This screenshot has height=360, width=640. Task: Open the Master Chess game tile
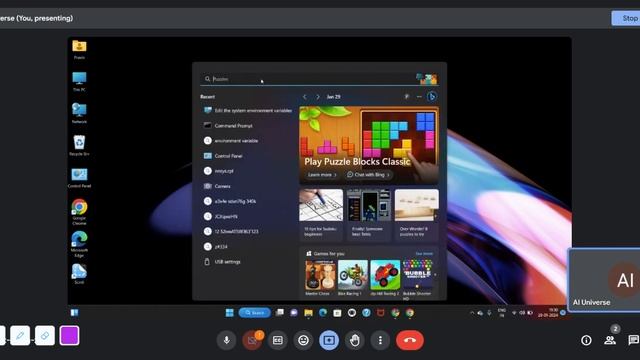[x=320, y=278]
